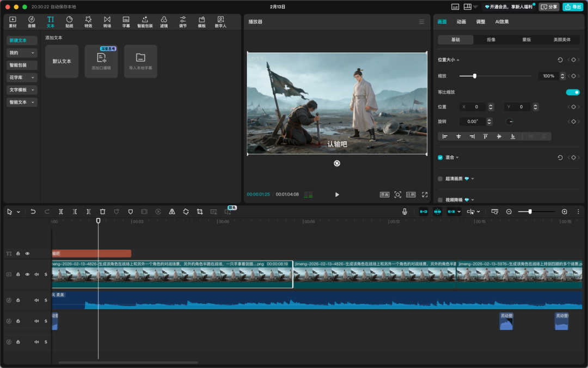This screenshot has height=368, width=588.
Task: Enable the 超清画质 checkbox
Action: [440, 179]
